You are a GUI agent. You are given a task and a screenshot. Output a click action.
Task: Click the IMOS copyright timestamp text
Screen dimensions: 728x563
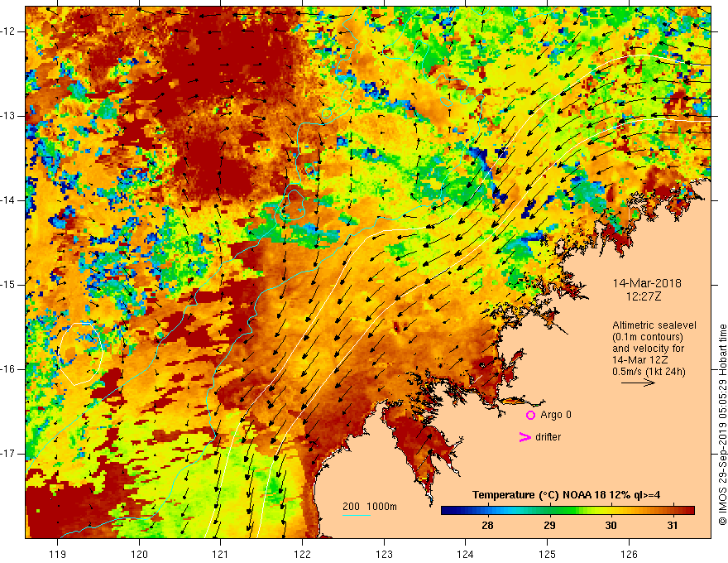click(x=722, y=425)
